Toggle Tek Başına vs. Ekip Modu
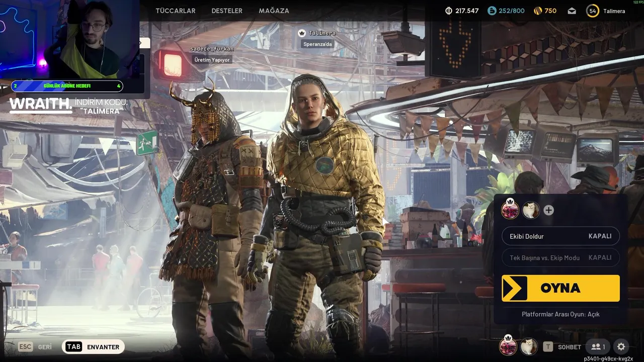Image resolution: width=644 pixels, height=362 pixels. pyautogui.click(x=560, y=257)
